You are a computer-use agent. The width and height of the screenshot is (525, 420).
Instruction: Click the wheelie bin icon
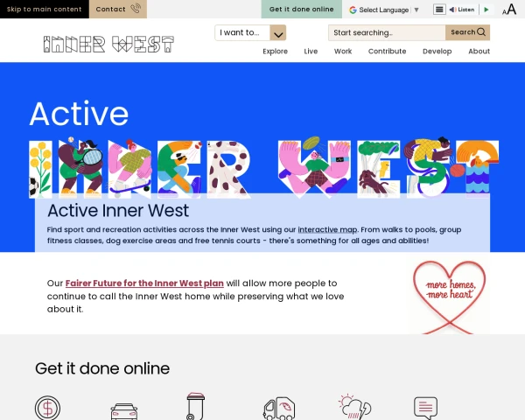point(195,406)
